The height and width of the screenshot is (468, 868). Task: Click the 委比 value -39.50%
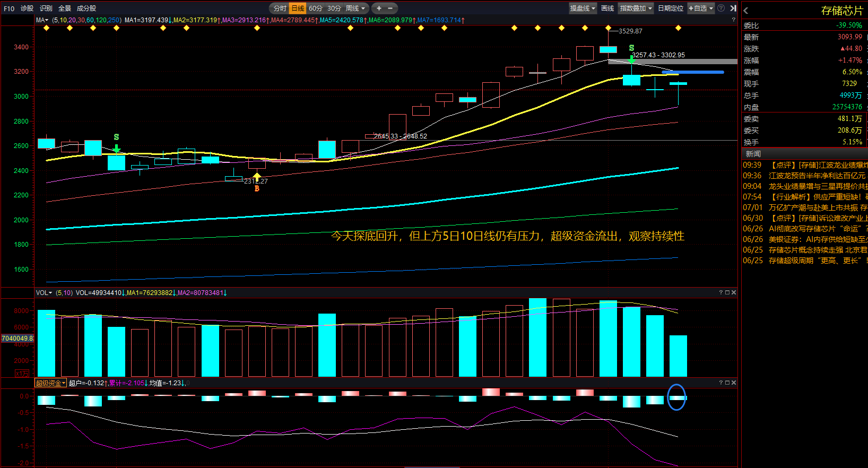pos(849,25)
